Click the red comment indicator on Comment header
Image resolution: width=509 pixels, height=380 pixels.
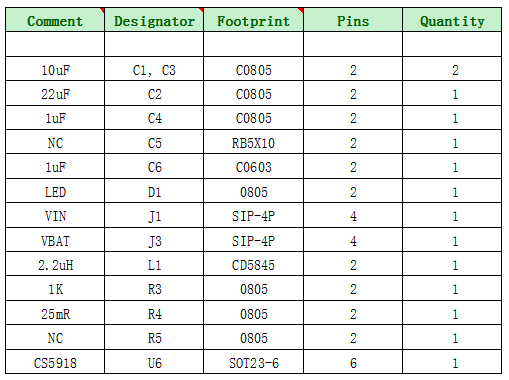102,10
